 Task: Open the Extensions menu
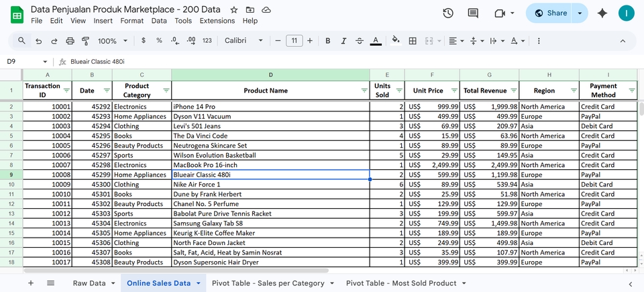(217, 21)
